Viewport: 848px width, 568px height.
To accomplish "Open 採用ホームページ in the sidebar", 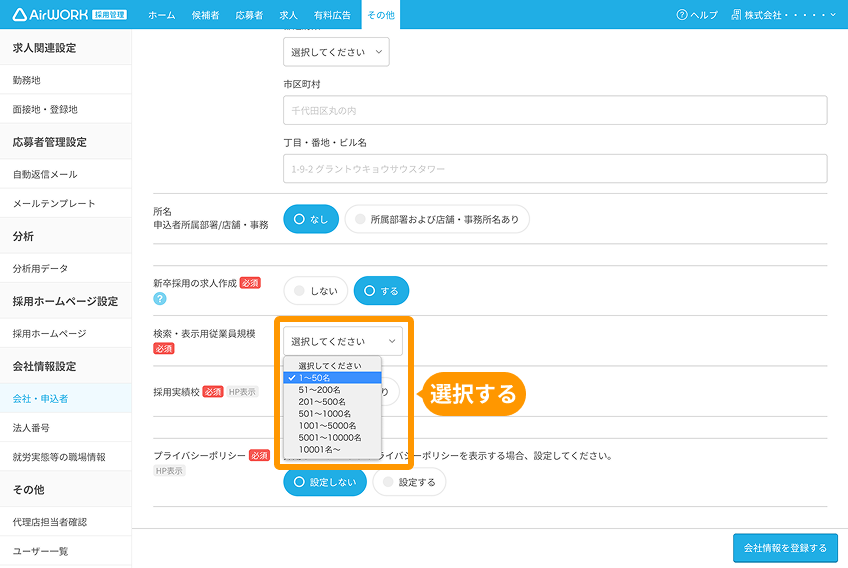I will pos(50,333).
